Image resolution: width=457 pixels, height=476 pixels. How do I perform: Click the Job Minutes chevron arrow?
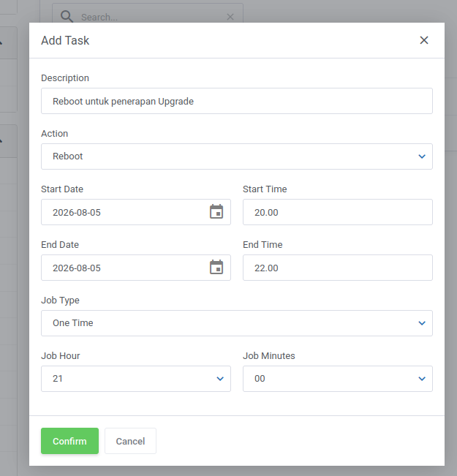click(x=422, y=379)
